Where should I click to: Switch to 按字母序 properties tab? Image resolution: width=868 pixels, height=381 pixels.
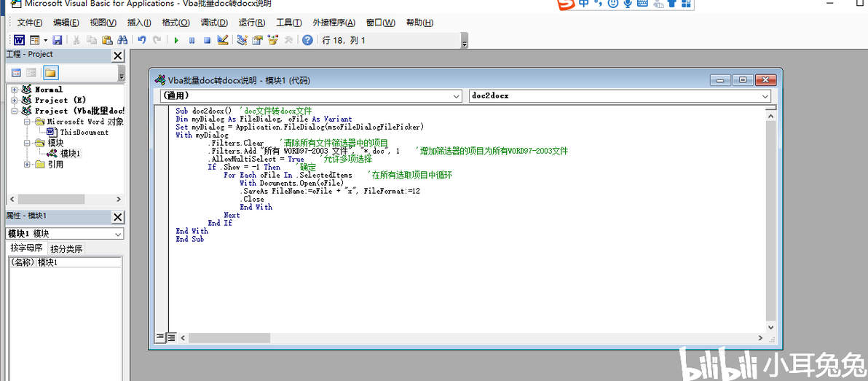(26, 248)
